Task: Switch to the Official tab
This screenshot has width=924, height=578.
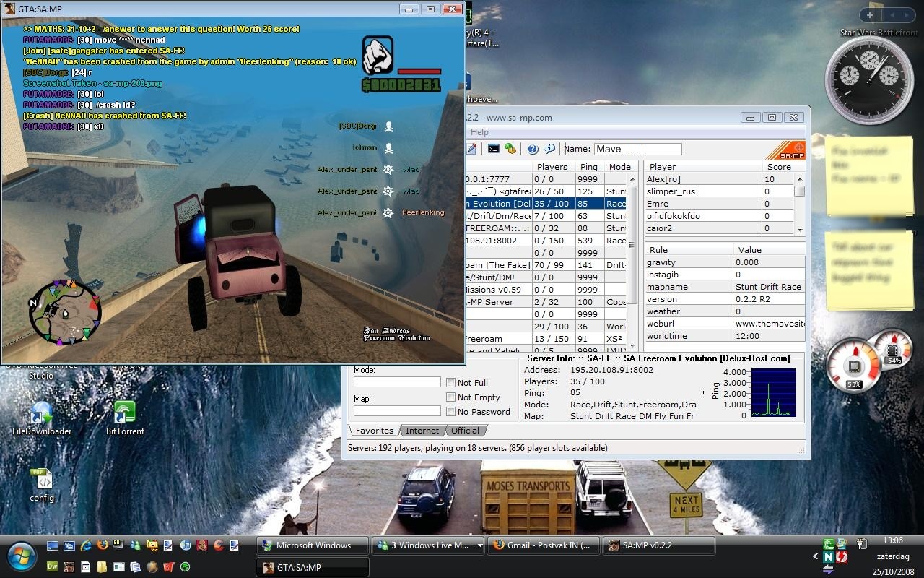Action: [465, 431]
